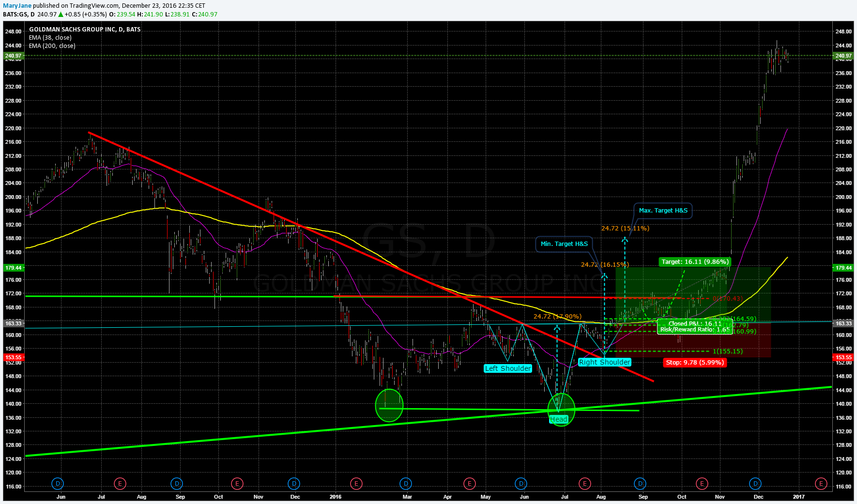This screenshot has width=857, height=504.
Task: Click dividend marker above Dec 2016 label
Action: (x=755, y=483)
